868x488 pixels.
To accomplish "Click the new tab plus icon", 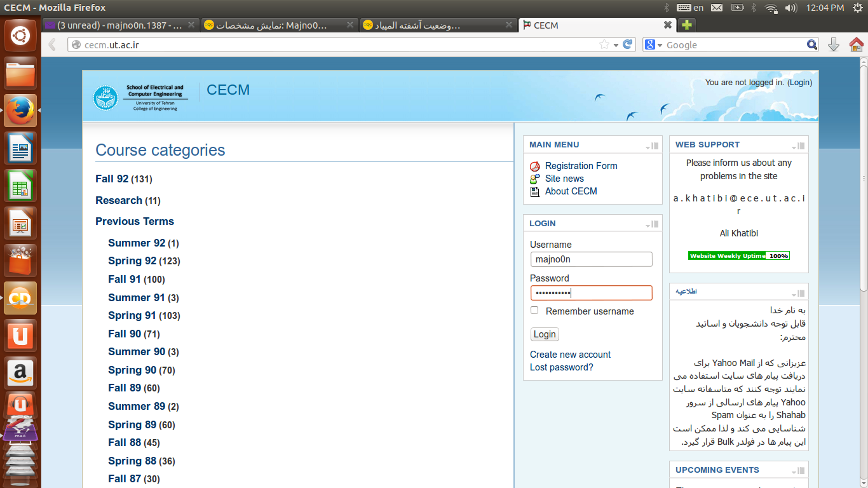I will [686, 25].
